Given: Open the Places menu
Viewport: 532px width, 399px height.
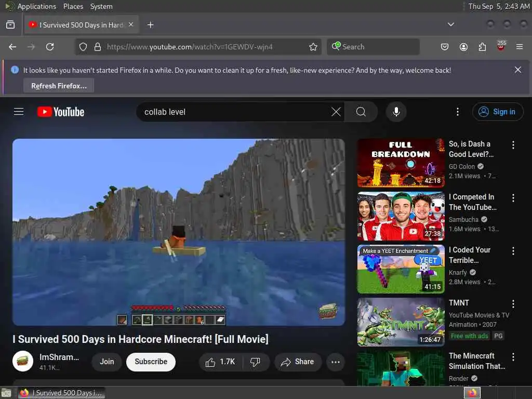Looking at the screenshot, I should pyautogui.click(x=73, y=6).
